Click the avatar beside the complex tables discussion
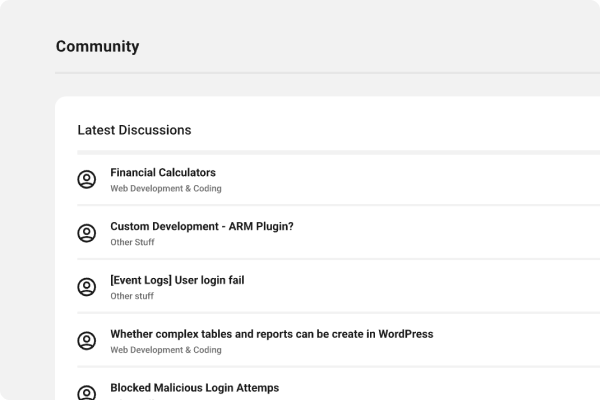The width and height of the screenshot is (600, 400). click(87, 341)
